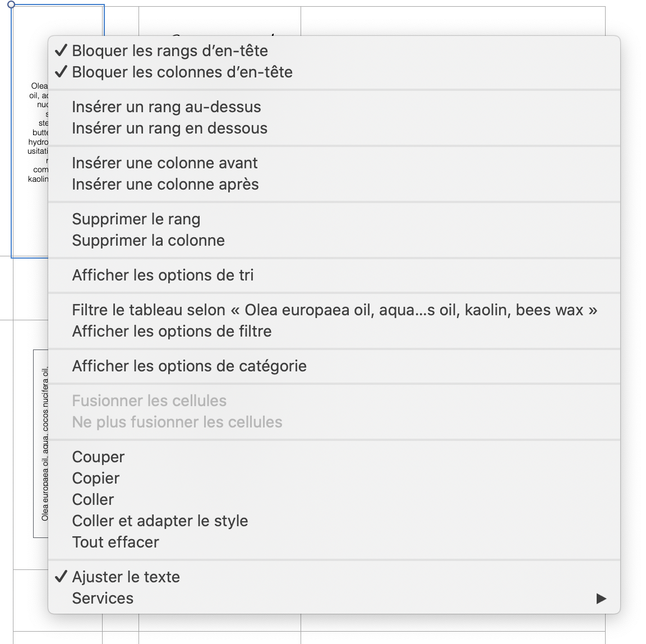This screenshot has height=644, width=646.
Task: Choose Copier from the context menu
Action: coord(96,479)
